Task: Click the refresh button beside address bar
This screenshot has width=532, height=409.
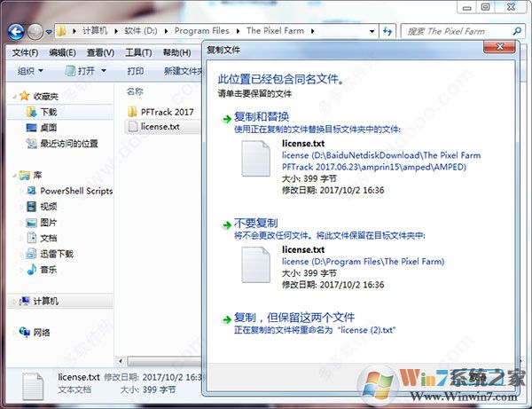Action: pos(387,31)
